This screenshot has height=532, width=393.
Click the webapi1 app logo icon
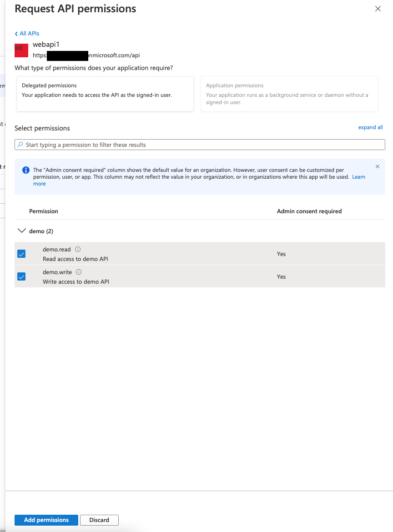click(21, 50)
